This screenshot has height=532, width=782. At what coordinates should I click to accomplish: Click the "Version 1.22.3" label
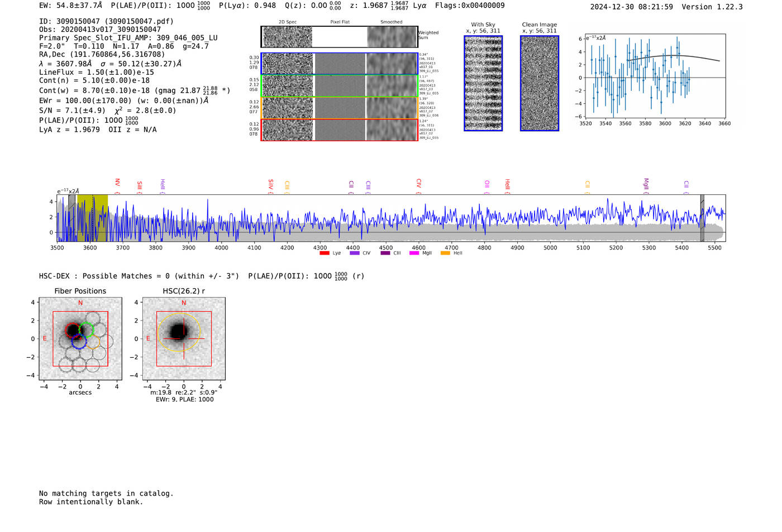pyautogui.click(x=713, y=7)
